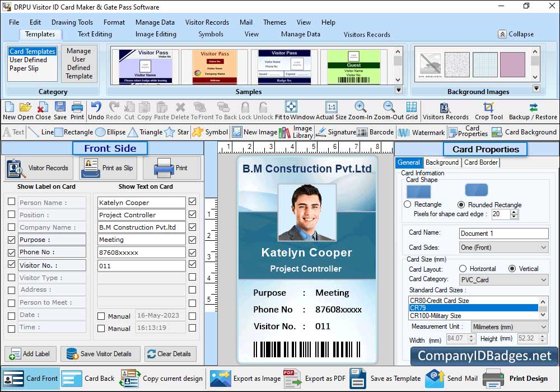This screenshot has height=392, width=560.
Task: Click the Fit to Window icon
Action: point(291,107)
